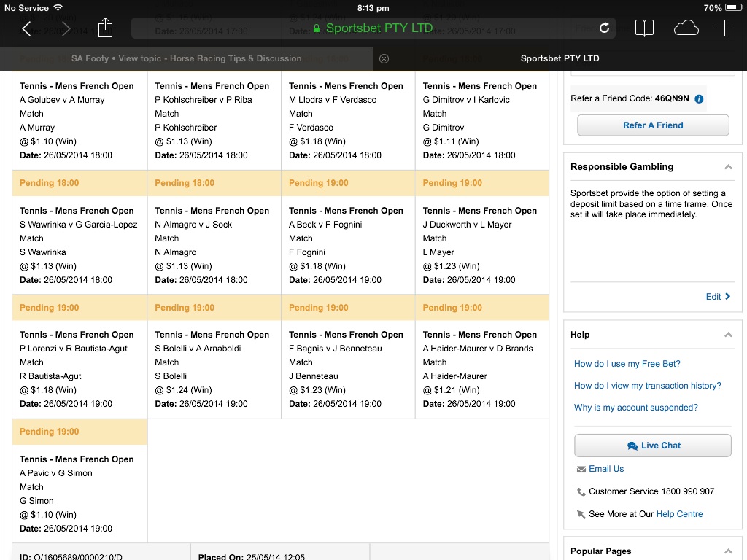747x560 pixels.
Task: Go forward with Safari forward arrow
Action: pyautogui.click(x=66, y=28)
